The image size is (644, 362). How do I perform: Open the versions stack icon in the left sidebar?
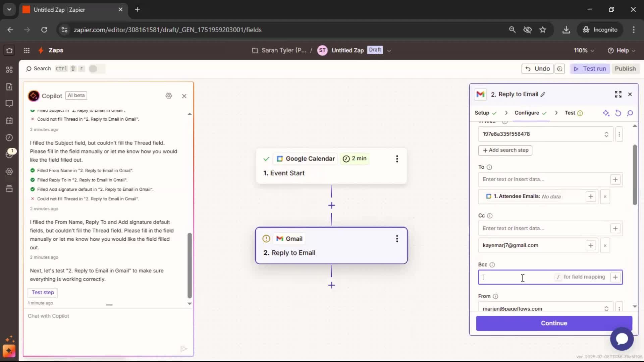pyautogui.click(x=9, y=189)
